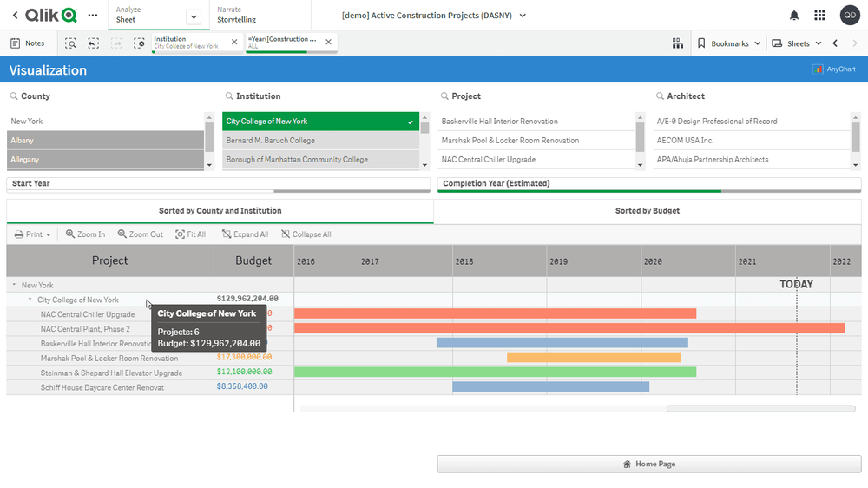Open the selections tool grid icon
This screenshot has width=868, height=488.
[x=678, y=43]
